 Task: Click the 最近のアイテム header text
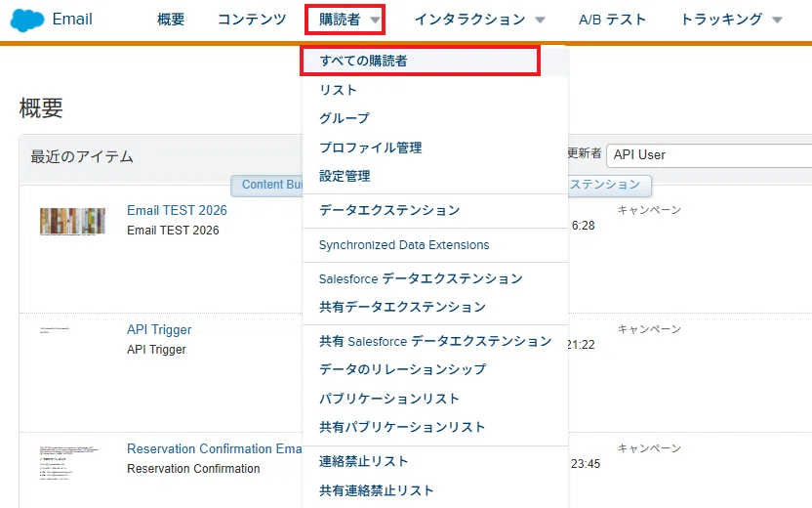82,156
